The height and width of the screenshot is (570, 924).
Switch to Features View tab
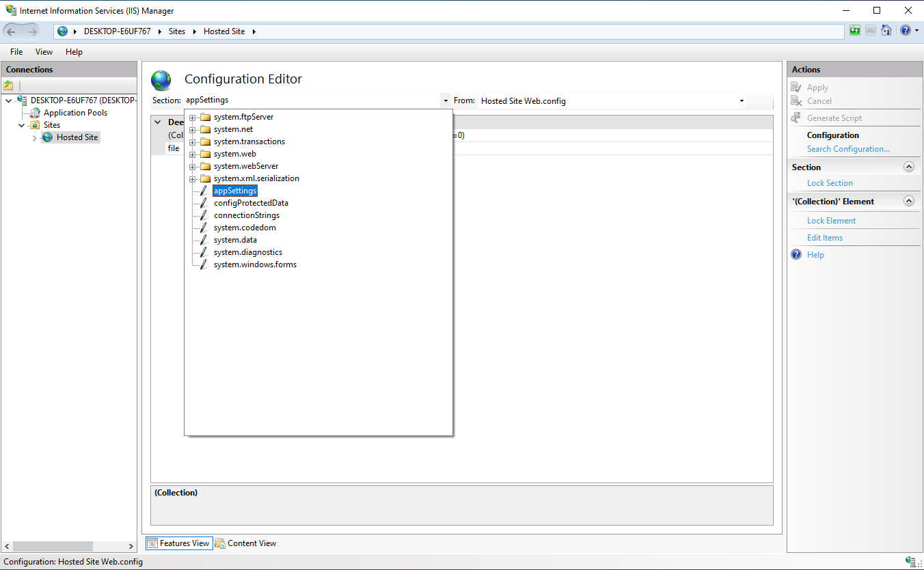point(179,543)
